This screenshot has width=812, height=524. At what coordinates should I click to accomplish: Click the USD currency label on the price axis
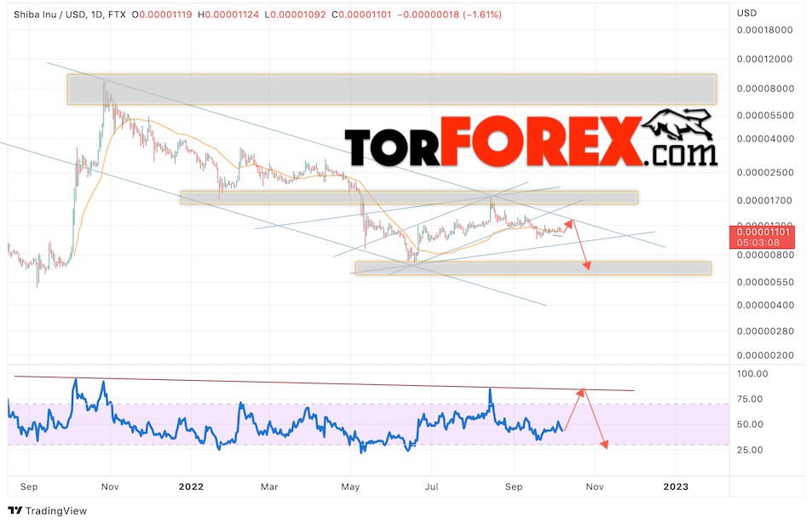[x=746, y=13]
